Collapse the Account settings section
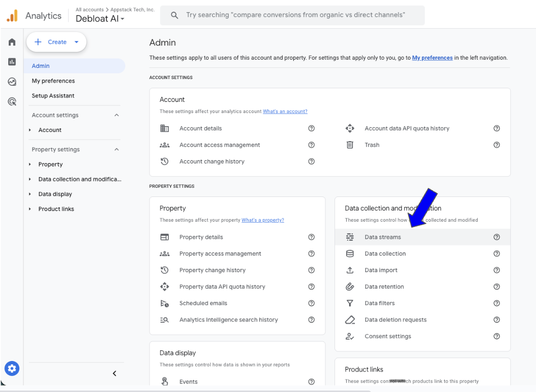The width and height of the screenshot is (536, 392). click(x=117, y=115)
